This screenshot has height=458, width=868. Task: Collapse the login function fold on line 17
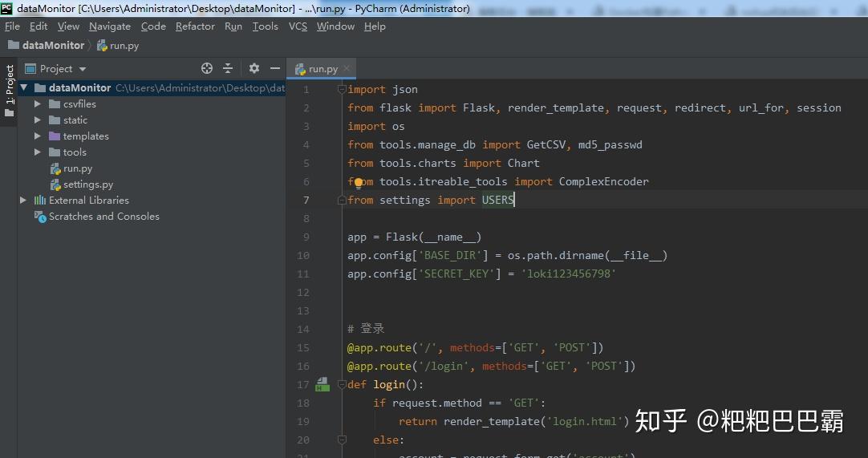pos(342,384)
